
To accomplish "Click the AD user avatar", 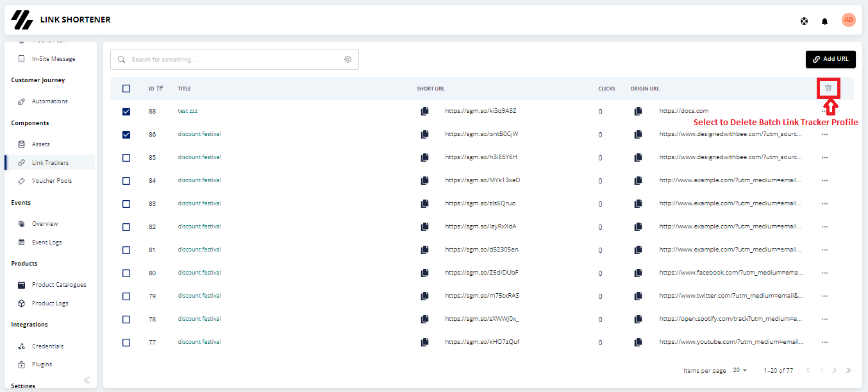I will pyautogui.click(x=849, y=20).
